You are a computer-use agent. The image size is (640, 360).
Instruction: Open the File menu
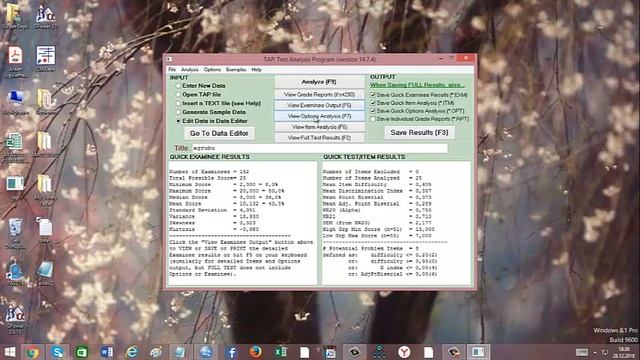pyautogui.click(x=172, y=70)
